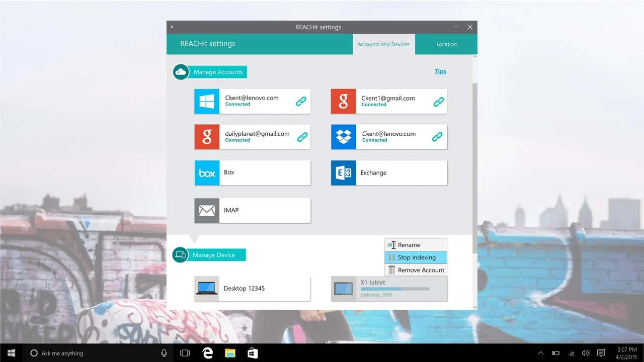Open File Explorer from the taskbar
Screen dimensions: 644x362
(230, 353)
